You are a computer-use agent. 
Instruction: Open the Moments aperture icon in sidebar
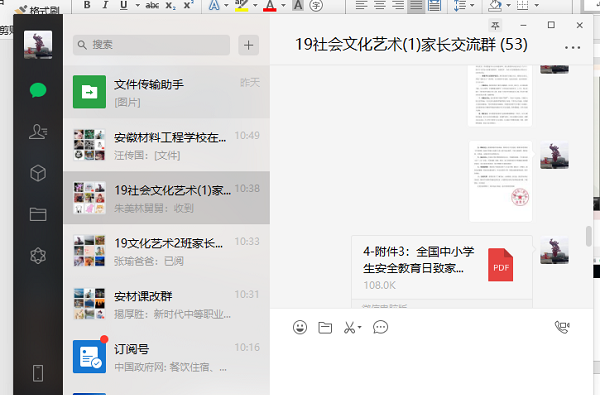click(38, 256)
